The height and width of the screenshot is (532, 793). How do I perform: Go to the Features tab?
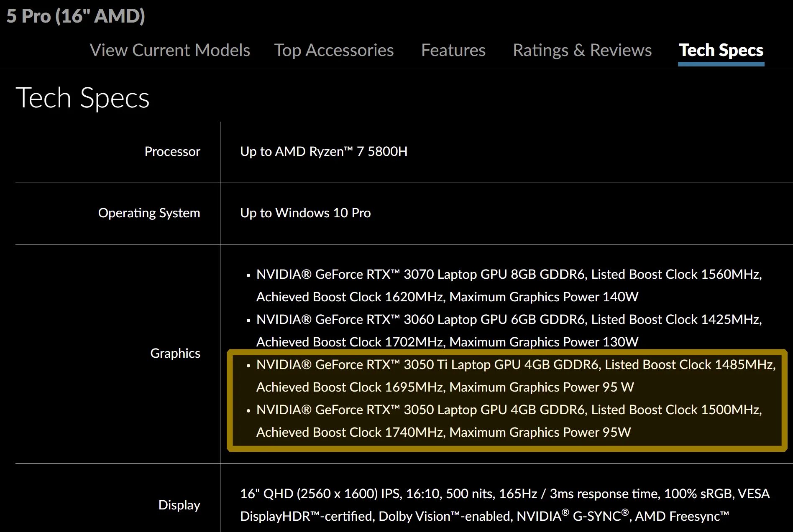coord(453,50)
